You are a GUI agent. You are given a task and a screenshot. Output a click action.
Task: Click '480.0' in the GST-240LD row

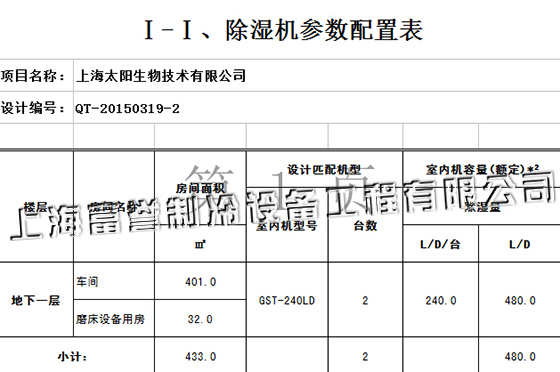520,300
